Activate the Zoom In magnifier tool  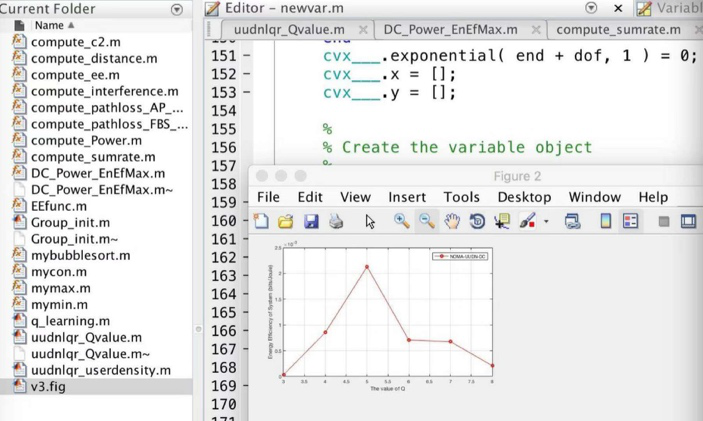pyautogui.click(x=401, y=221)
